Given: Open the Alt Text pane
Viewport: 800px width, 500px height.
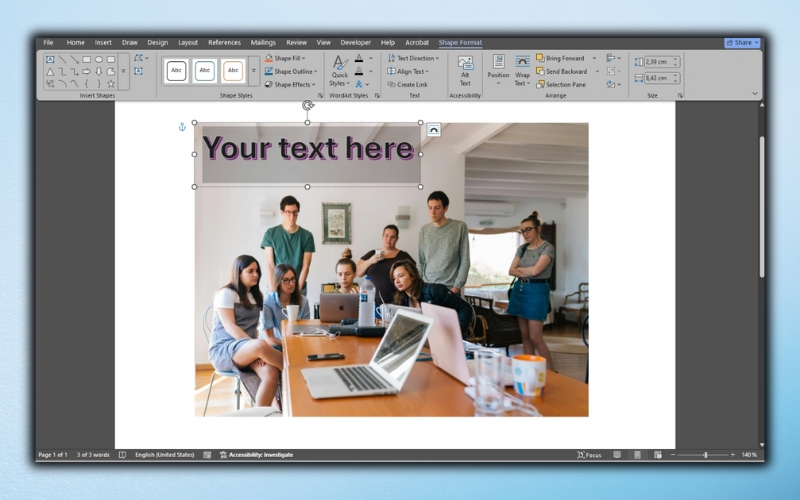Looking at the screenshot, I should [465, 71].
